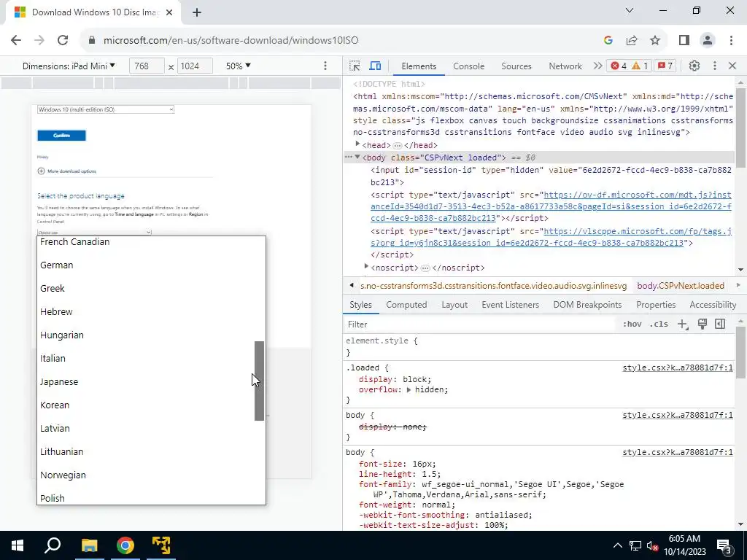Collapse the body element node
The height and width of the screenshot is (560, 747).
pos(357,157)
